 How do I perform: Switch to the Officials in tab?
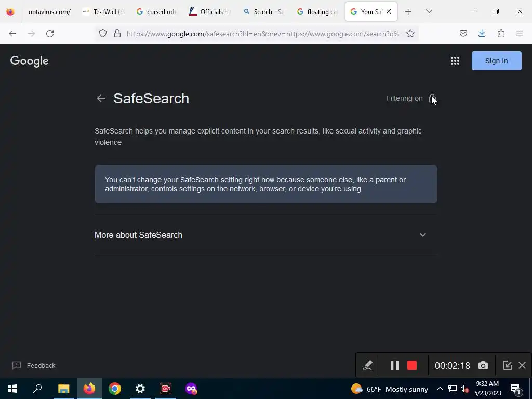click(x=209, y=12)
